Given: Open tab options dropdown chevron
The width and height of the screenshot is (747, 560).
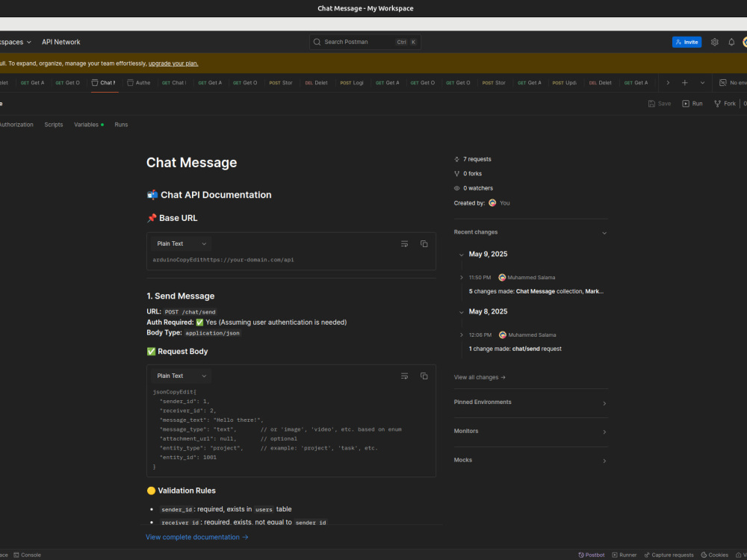Looking at the screenshot, I should [702, 82].
